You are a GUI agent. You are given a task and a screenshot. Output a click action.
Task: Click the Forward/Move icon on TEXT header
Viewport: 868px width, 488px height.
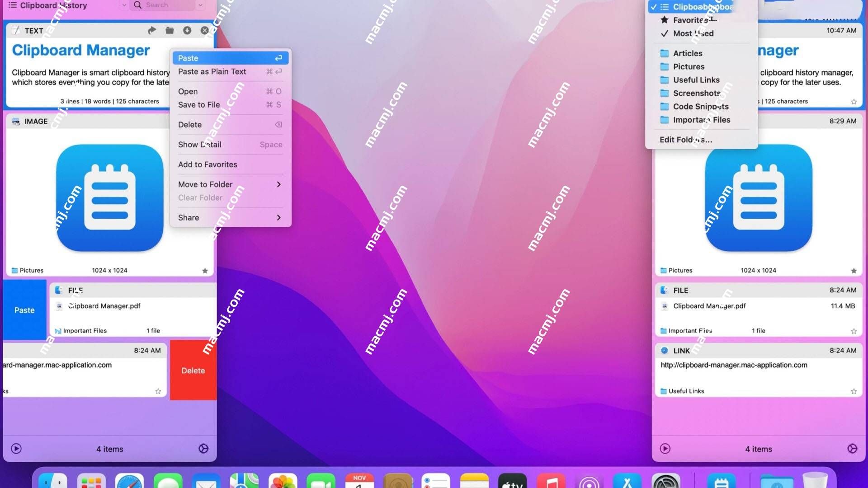(x=151, y=30)
